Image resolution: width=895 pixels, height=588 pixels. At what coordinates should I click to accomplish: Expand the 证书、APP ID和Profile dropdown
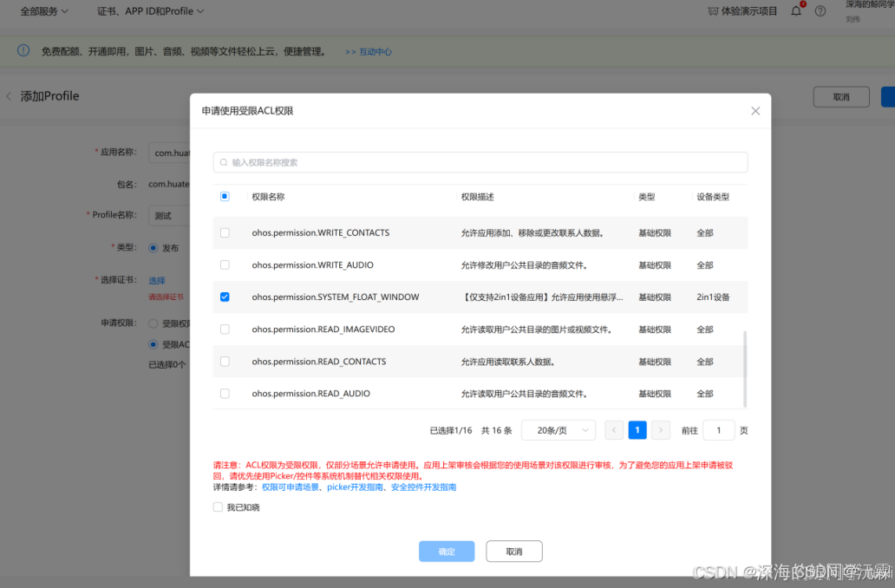tap(151, 11)
